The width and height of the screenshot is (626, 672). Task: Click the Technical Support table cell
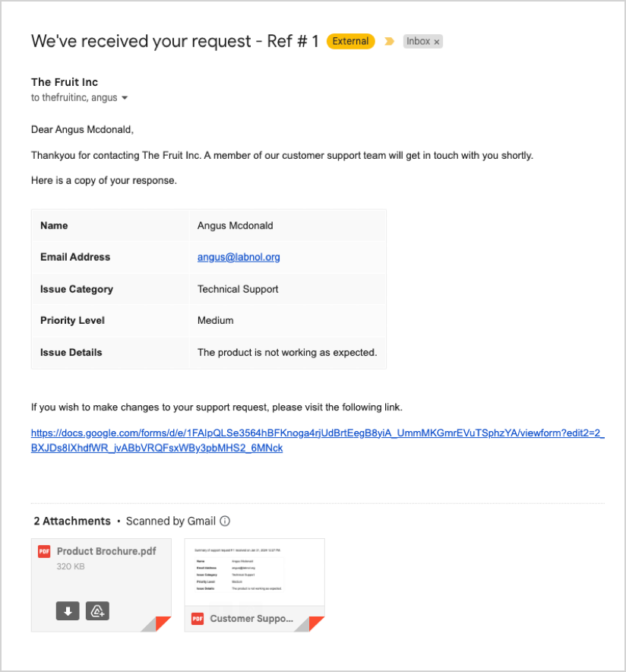click(x=238, y=289)
